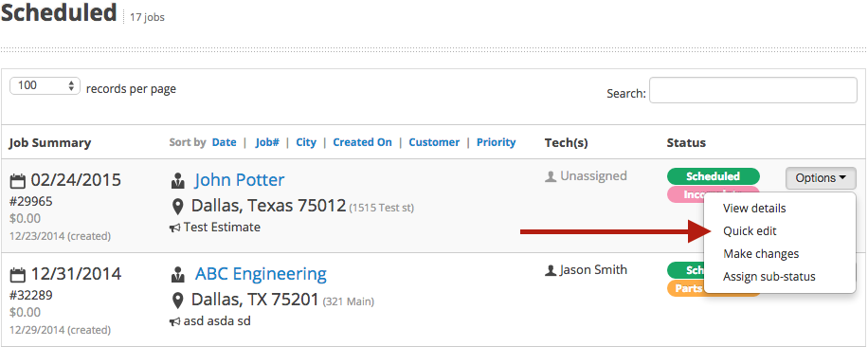
Task: Click calendar icon beside 02/24/2015
Action: click(x=18, y=180)
